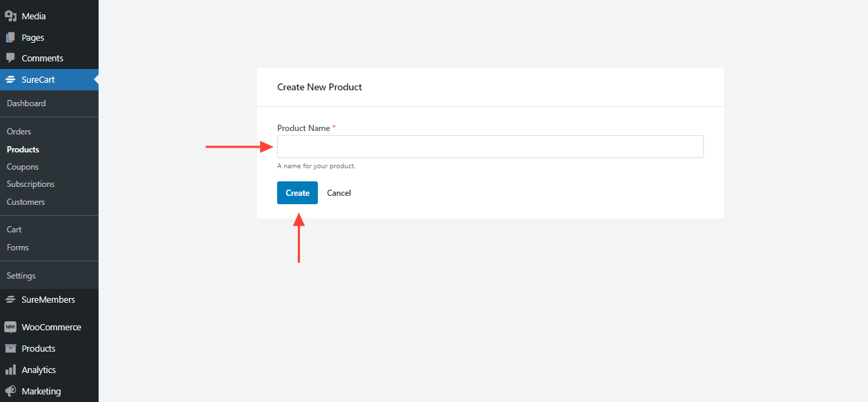Focus the Product Name text field

coord(490,147)
